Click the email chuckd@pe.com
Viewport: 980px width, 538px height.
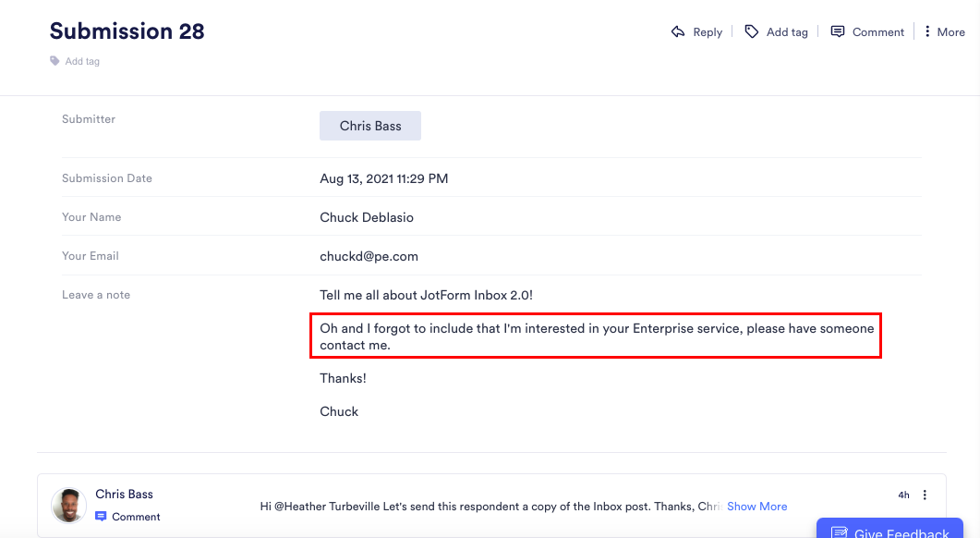[x=369, y=256]
